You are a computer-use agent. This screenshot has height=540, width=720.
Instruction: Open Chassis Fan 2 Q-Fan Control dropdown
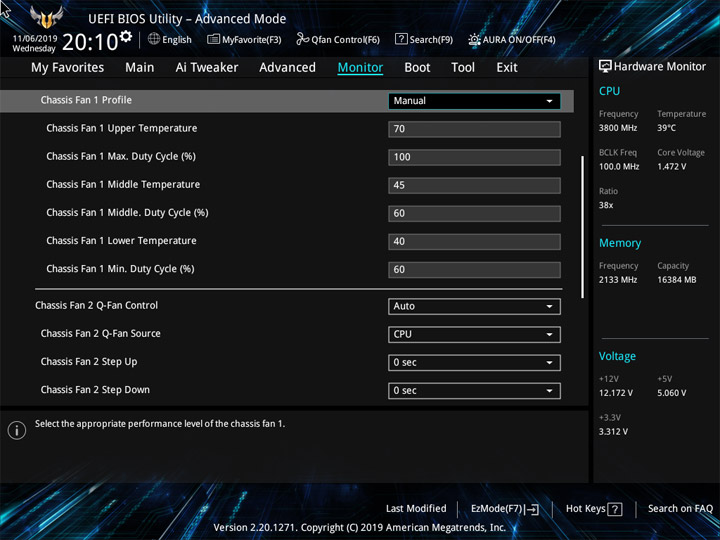pos(474,306)
